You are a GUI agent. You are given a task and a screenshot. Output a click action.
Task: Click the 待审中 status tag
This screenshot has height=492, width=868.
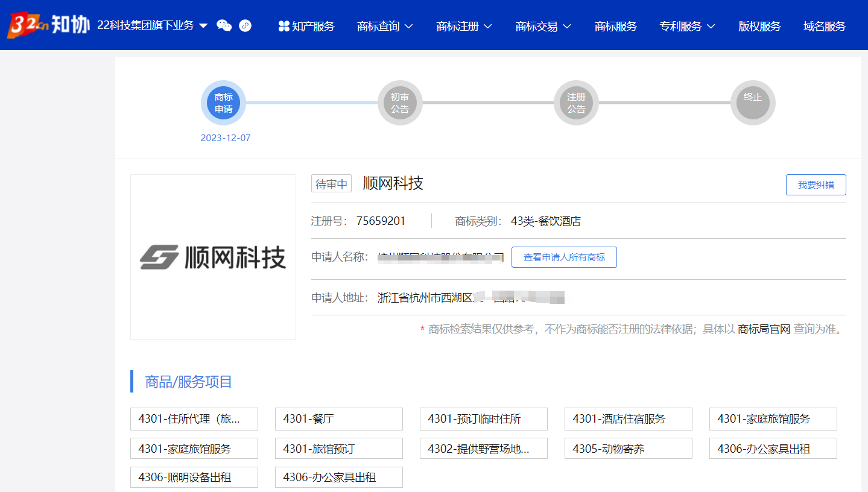pos(331,184)
